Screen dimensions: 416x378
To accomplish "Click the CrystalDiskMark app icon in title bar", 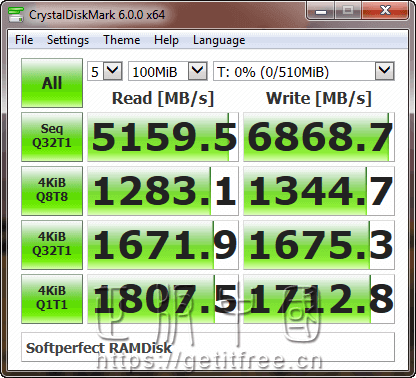I will pos(16,14).
